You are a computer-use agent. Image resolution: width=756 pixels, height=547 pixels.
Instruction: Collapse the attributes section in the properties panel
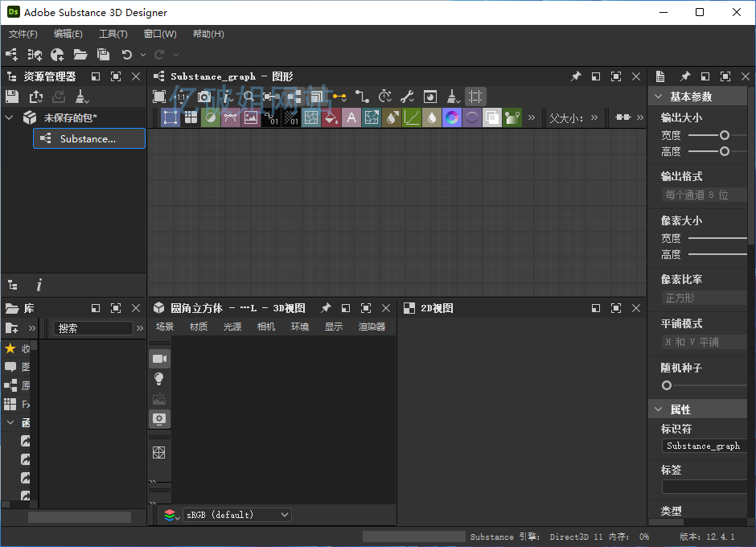tap(658, 409)
